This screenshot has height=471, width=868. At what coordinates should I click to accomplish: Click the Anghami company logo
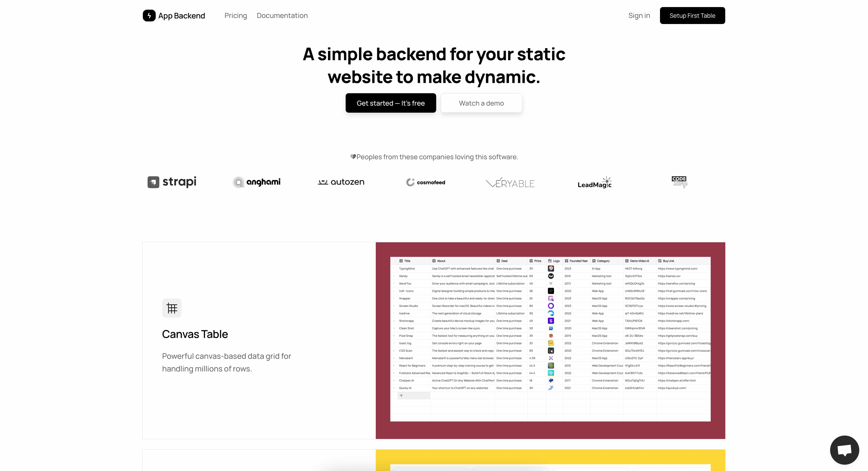(257, 182)
